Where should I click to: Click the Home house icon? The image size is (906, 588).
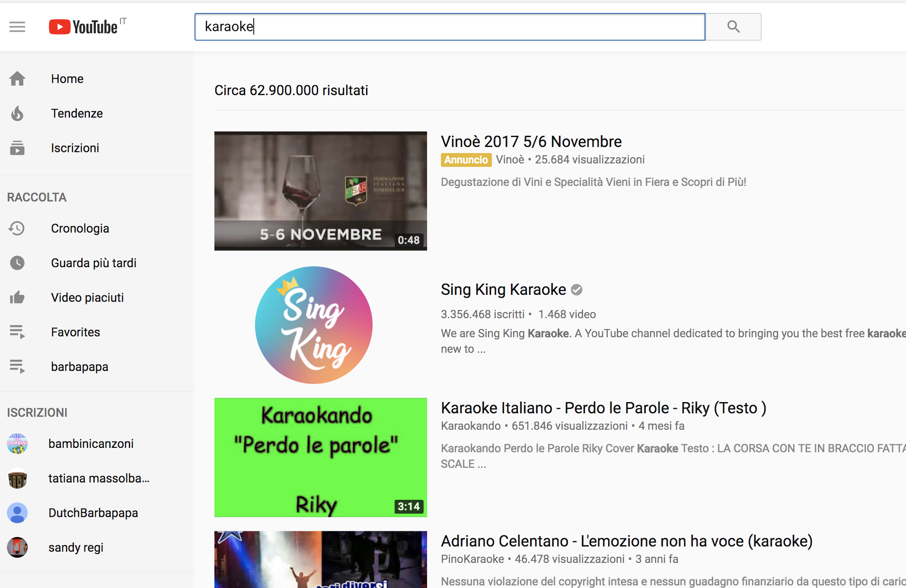click(17, 79)
